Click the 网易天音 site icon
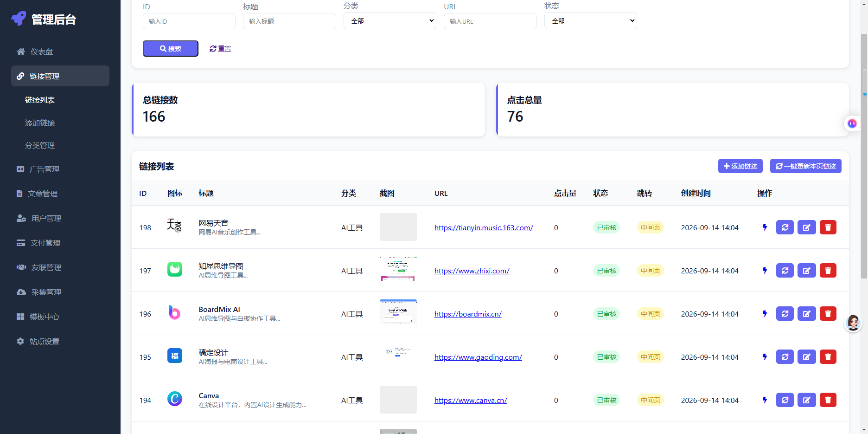Viewport: 868px width, 434px height. pos(175,226)
